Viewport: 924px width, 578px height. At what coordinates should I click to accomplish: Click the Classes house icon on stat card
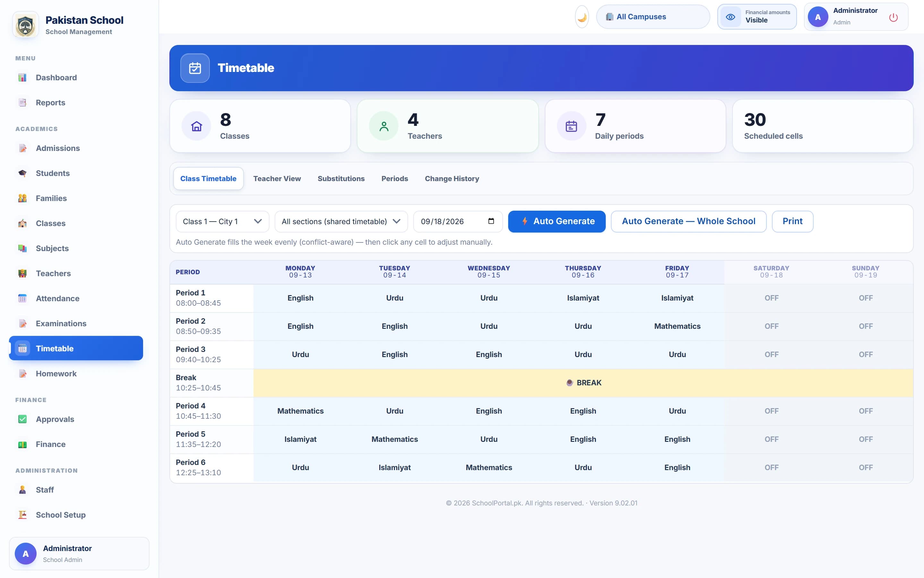[196, 126]
